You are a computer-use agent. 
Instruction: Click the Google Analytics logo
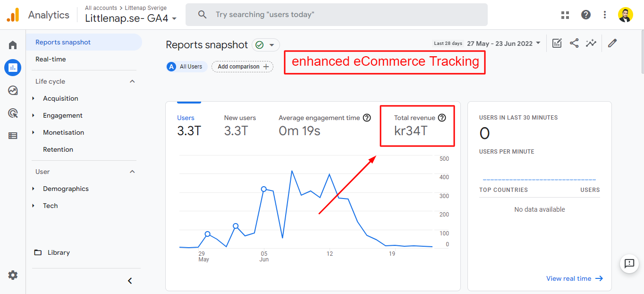click(13, 15)
